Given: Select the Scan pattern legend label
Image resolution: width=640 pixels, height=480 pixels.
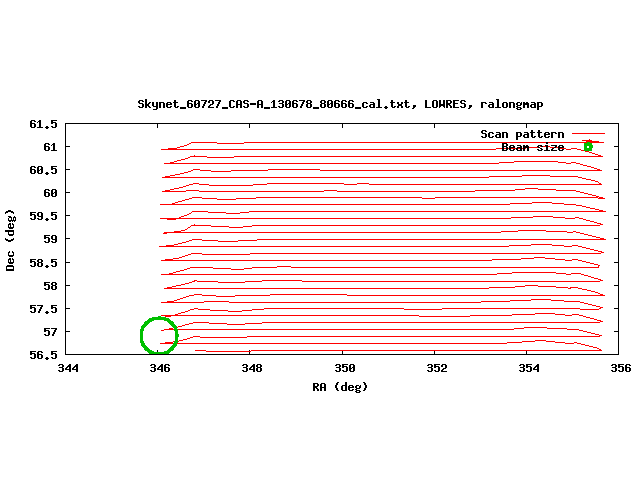Looking at the screenshot, I should (x=522, y=134).
